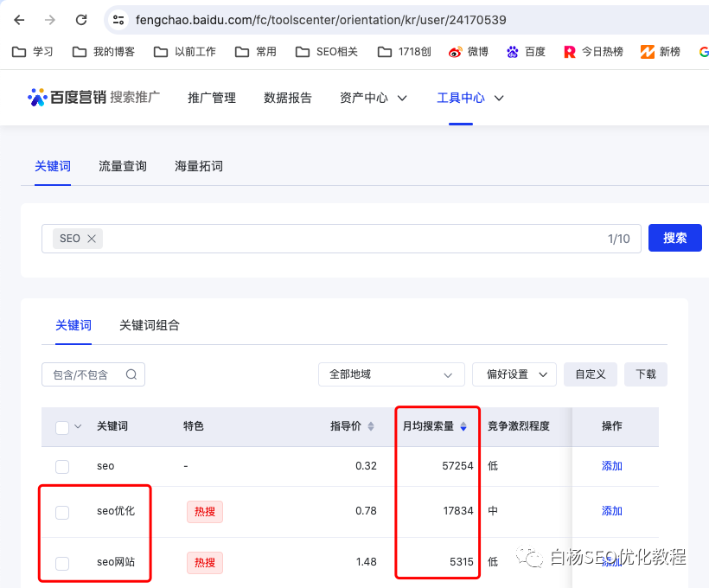Reload the page with refresh icon

[81, 20]
